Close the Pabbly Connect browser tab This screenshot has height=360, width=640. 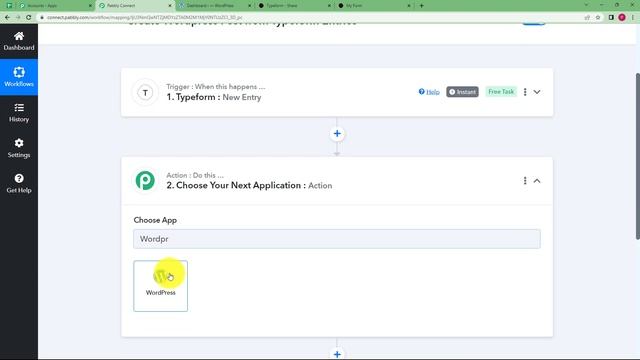pyautogui.click(x=170, y=6)
